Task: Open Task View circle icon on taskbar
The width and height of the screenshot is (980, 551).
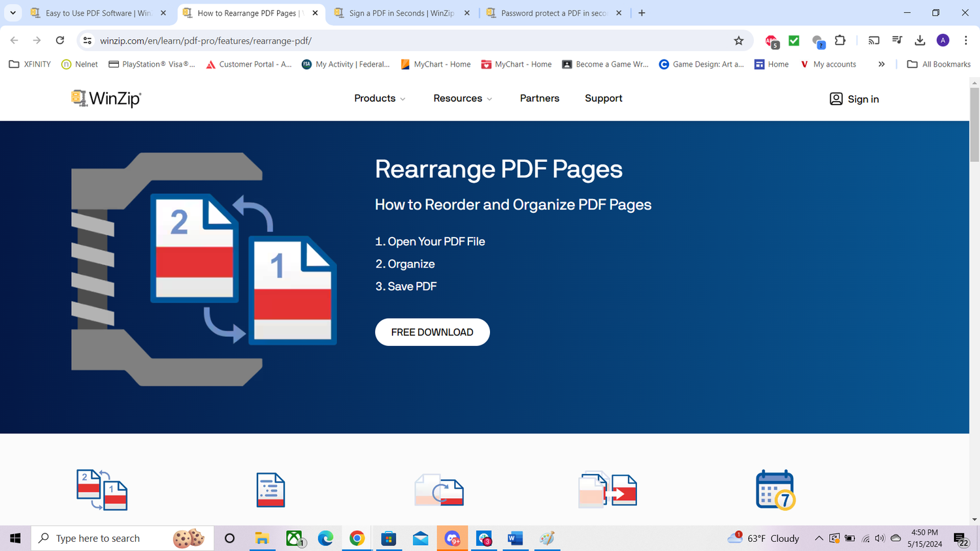Action: [229, 539]
